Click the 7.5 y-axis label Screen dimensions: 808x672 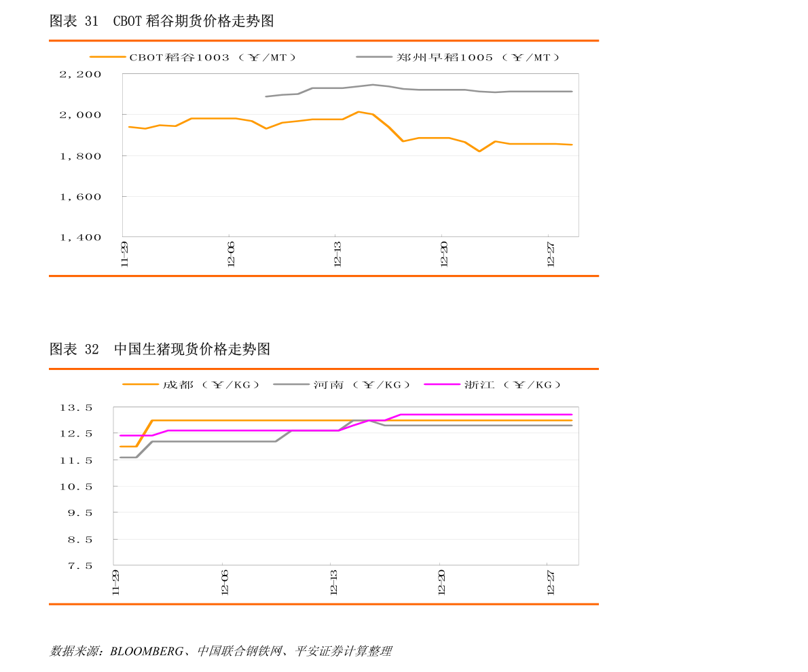[x=79, y=565]
